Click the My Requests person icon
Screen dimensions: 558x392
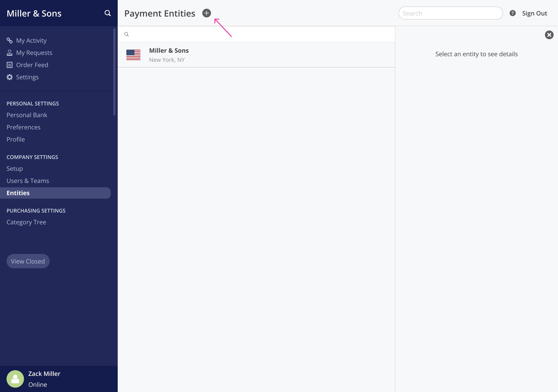click(9, 52)
